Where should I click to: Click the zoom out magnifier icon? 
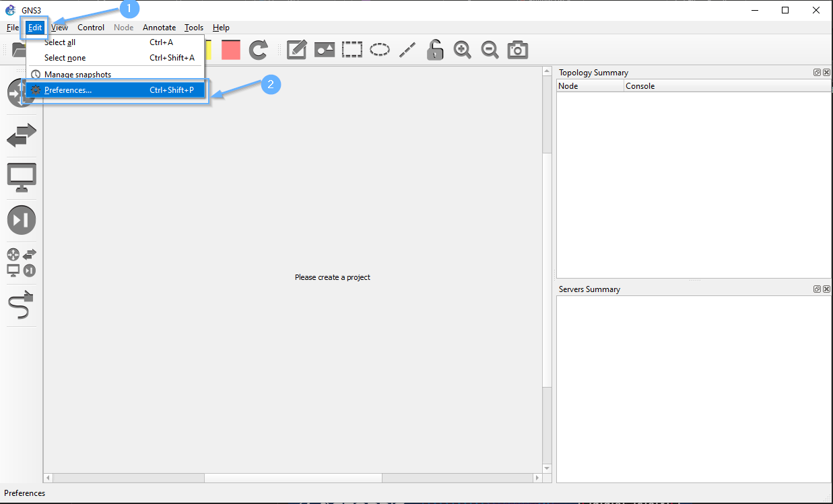tap(490, 50)
